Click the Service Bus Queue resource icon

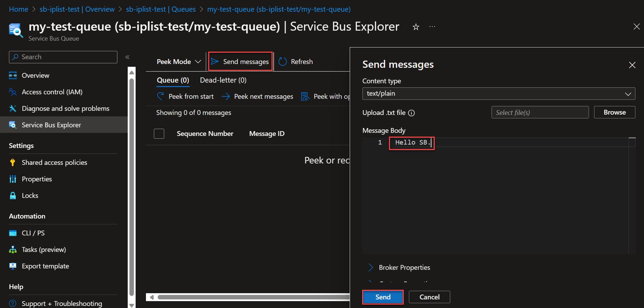tap(16, 30)
